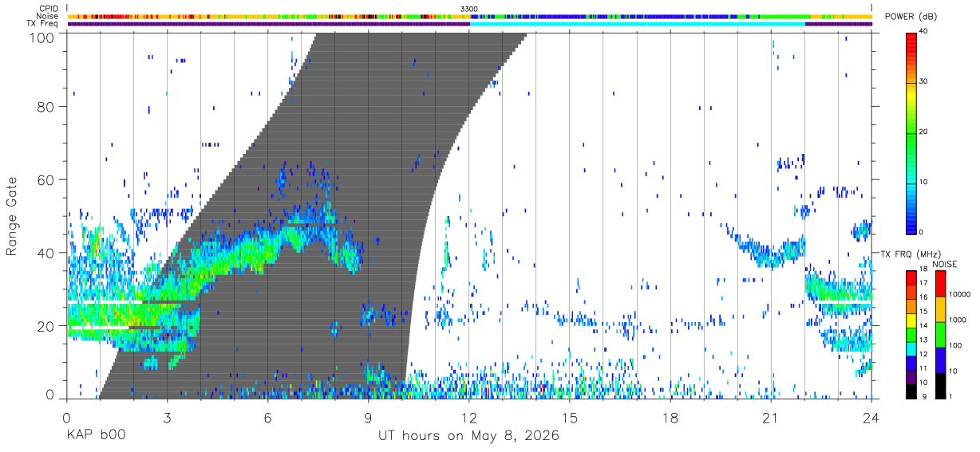
Task: Click the "KAP b00" radar beam label
Action: pyautogui.click(x=95, y=436)
